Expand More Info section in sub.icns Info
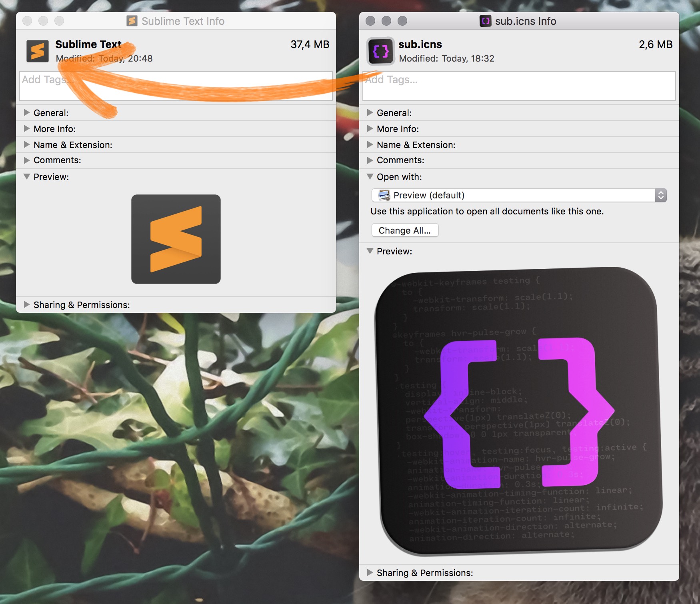The image size is (700, 604). click(x=370, y=128)
